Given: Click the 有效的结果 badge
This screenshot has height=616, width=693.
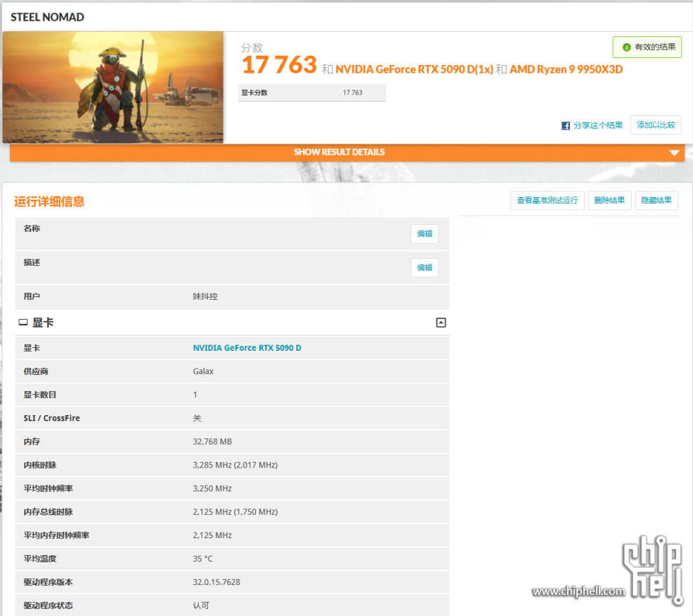Looking at the screenshot, I should pos(647,47).
